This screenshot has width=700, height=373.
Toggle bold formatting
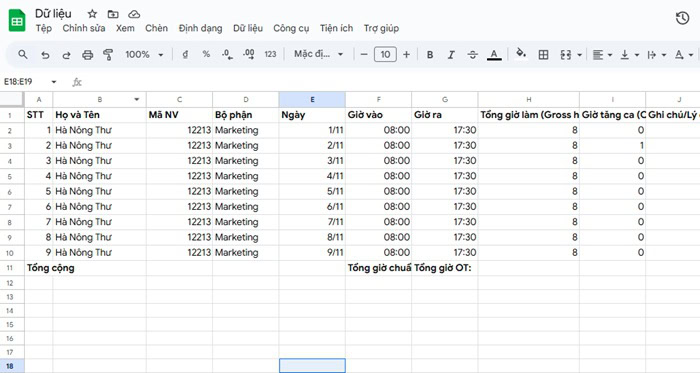click(430, 55)
